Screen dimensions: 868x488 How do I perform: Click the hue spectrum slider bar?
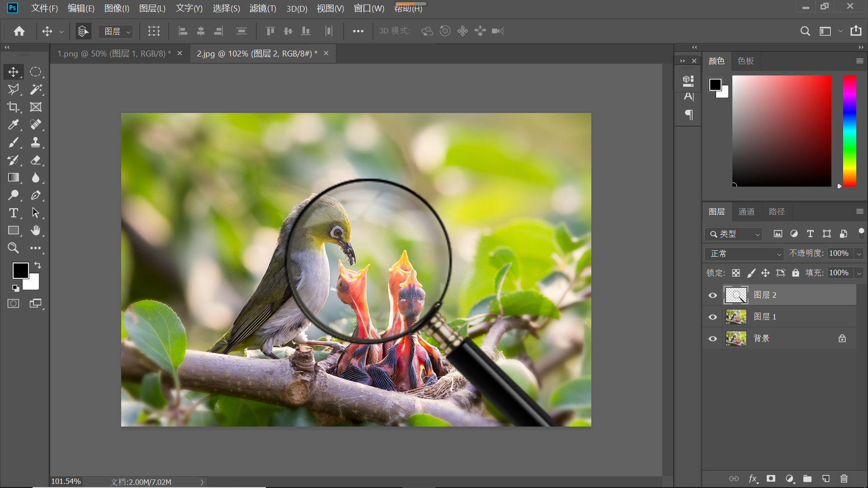click(x=849, y=131)
